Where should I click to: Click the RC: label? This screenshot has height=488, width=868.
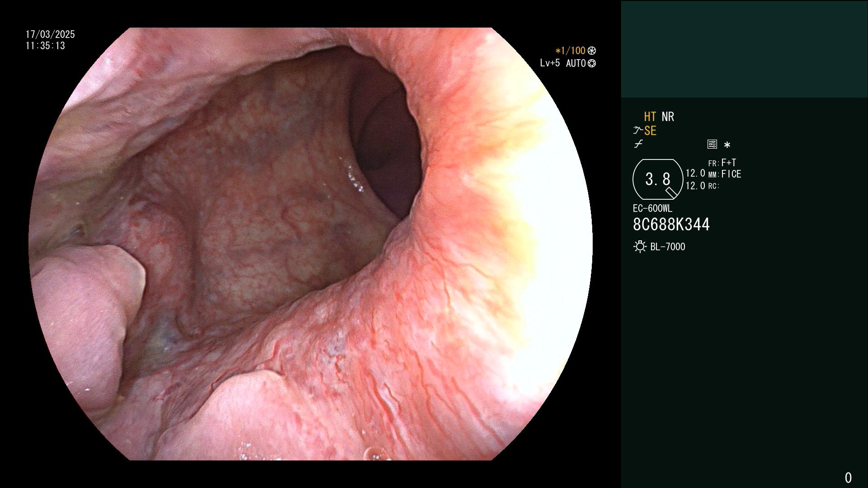pos(714,186)
